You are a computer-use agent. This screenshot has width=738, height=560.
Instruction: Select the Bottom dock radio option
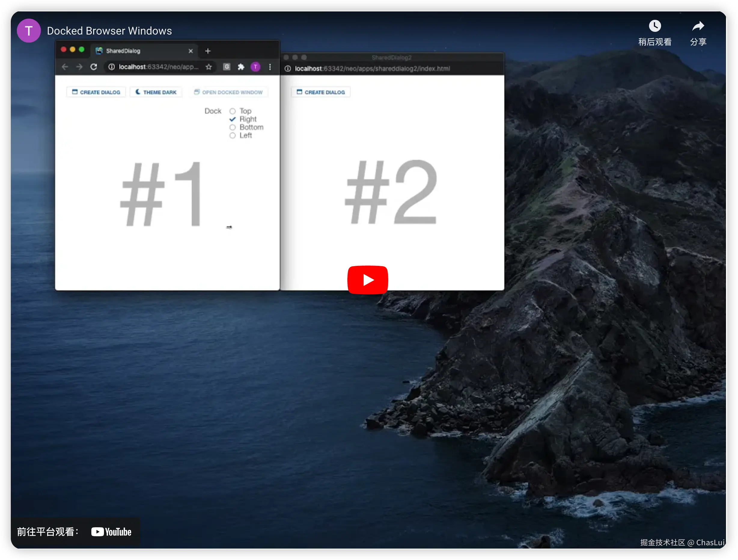click(233, 127)
